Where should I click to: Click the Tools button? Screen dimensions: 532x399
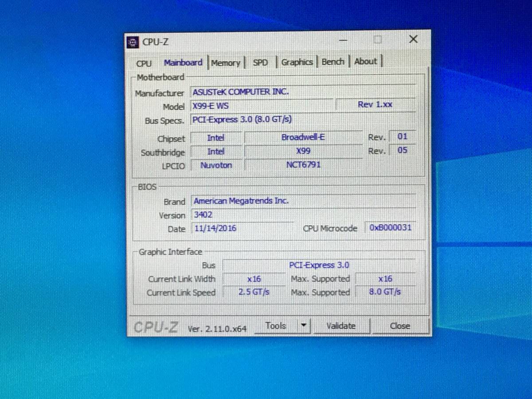[275, 326]
